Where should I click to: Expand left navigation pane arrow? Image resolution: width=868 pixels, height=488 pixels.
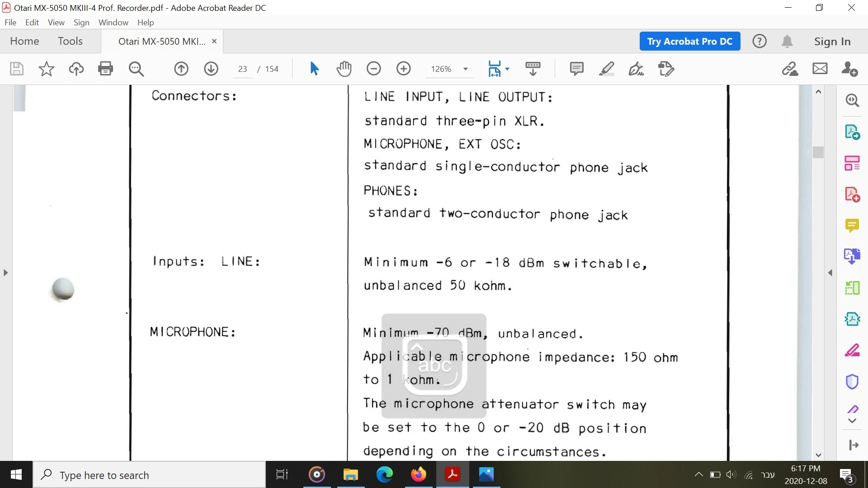[x=5, y=273]
